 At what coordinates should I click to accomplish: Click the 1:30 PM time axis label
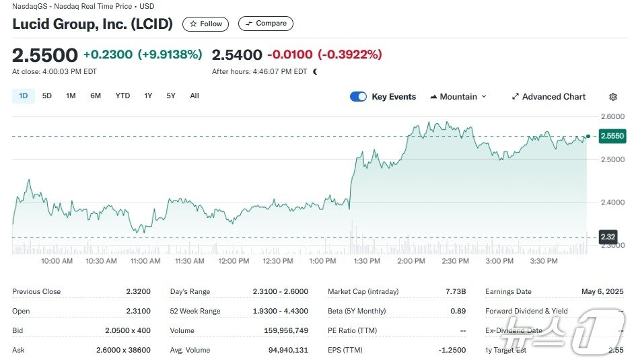(x=367, y=261)
